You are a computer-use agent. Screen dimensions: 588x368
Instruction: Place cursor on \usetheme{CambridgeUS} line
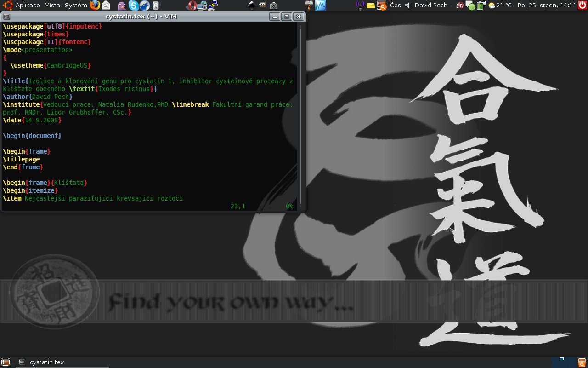point(51,65)
